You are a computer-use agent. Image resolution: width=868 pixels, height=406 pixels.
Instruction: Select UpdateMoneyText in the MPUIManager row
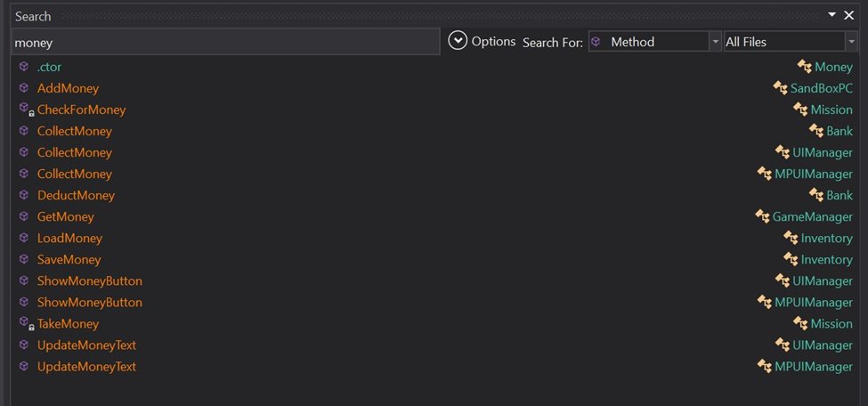[86, 367]
